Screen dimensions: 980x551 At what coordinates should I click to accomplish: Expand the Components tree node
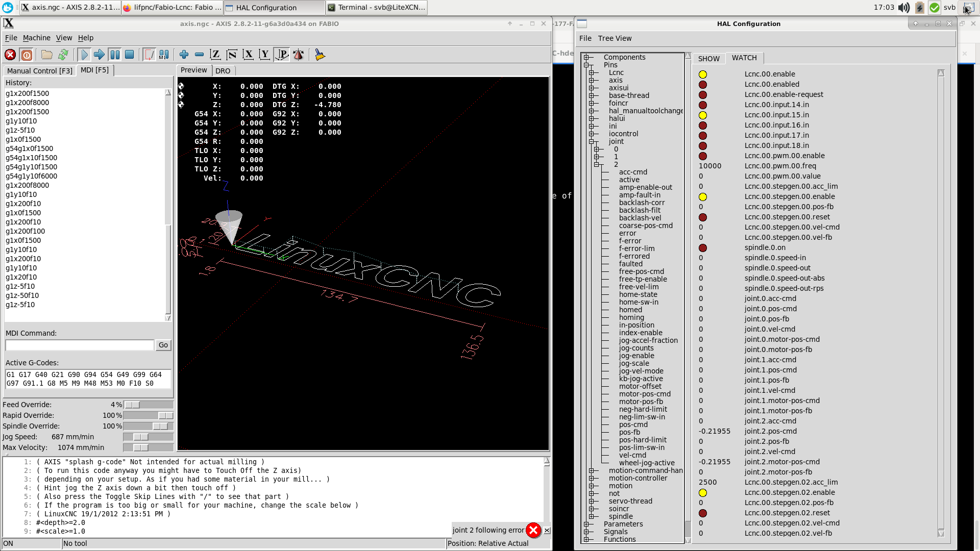[x=586, y=58]
